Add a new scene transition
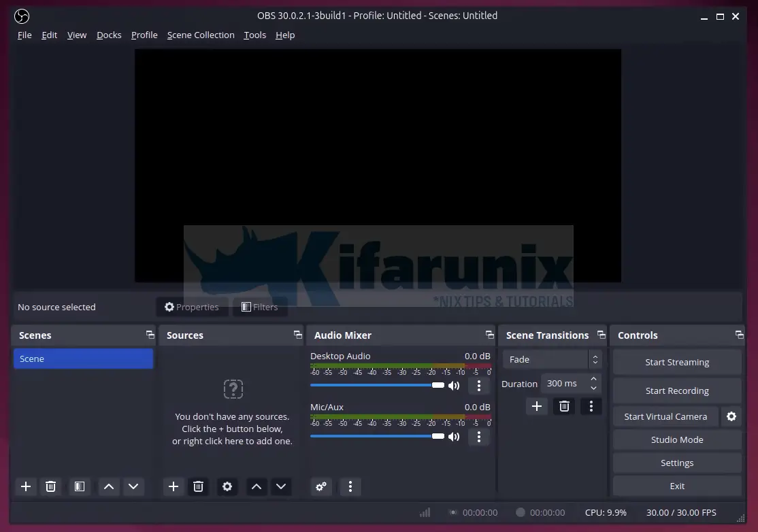 tap(537, 406)
